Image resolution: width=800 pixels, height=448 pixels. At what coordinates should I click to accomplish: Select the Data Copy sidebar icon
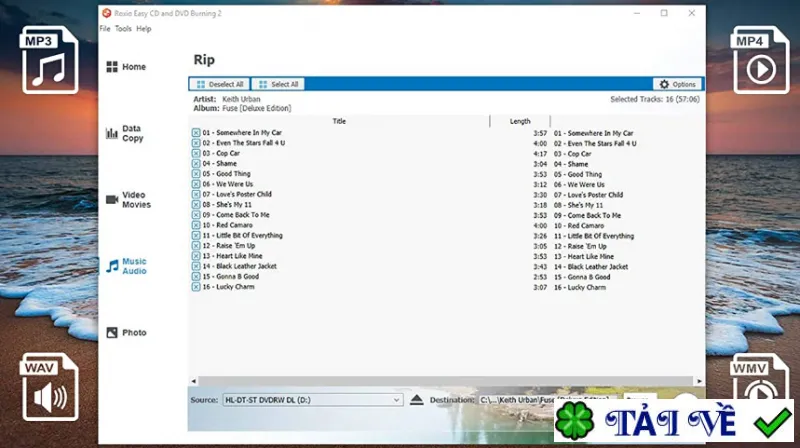[x=112, y=134]
